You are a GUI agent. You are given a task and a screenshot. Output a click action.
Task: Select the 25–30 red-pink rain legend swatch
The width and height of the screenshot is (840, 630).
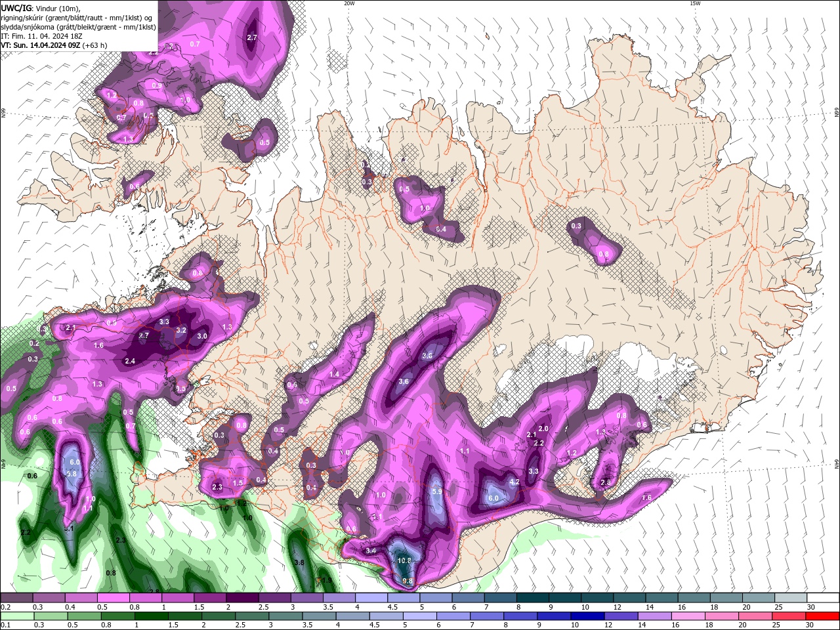[x=789, y=616]
